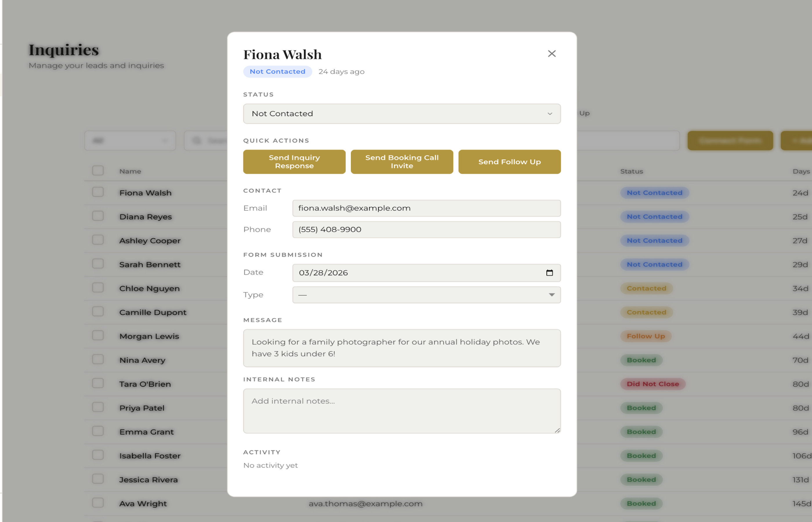The width and height of the screenshot is (812, 522).
Task: Click Diana Reyes in the inquiries list
Action: [145, 217]
